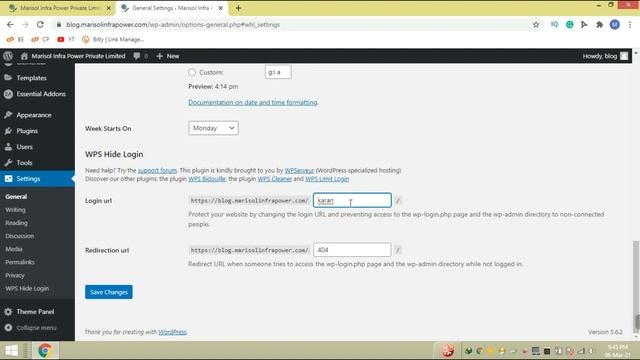Open the support forum link
The width and height of the screenshot is (640, 360).
click(157, 170)
